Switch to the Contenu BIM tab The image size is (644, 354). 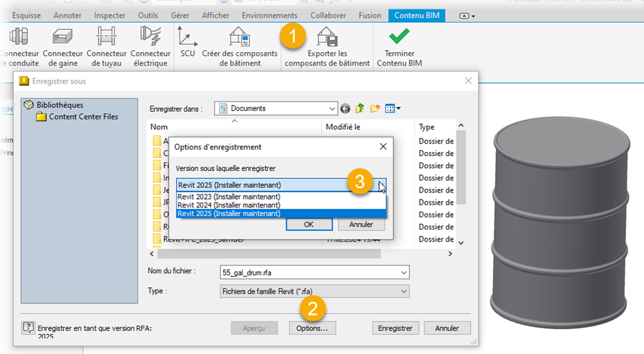click(x=417, y=16)
